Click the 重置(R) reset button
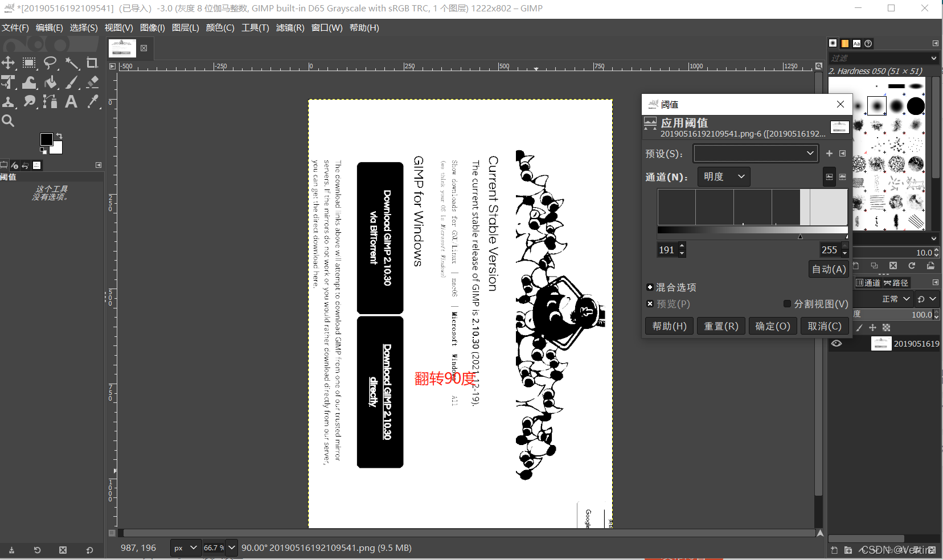Screen dimensions: 943x560 (x=721, y=326)
